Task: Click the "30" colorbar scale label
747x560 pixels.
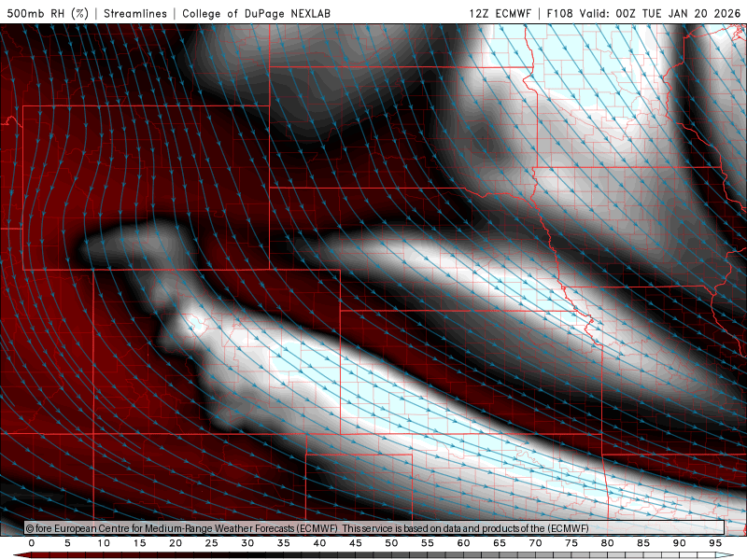Action: pos(247,543)
